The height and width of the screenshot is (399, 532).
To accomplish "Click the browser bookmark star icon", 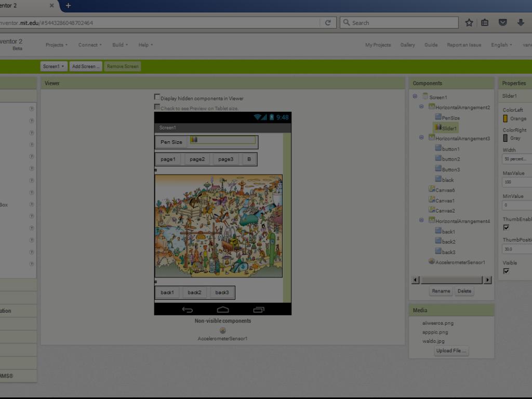I will click(x=469, y=23).
